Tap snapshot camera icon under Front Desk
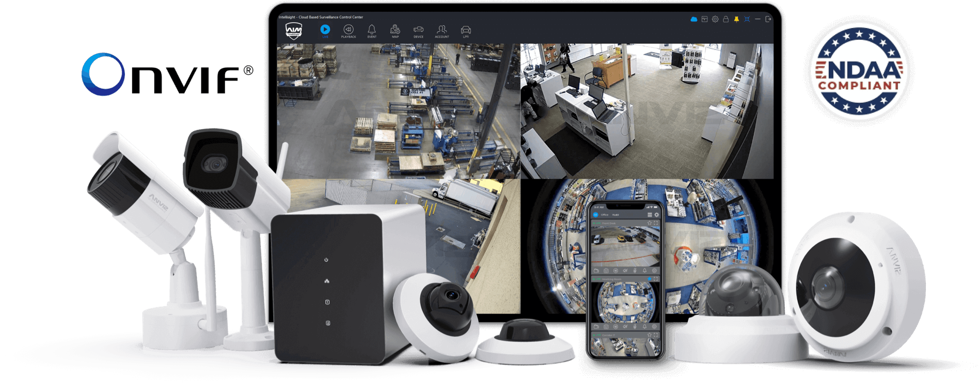980x384 pixels. point(606,270)
